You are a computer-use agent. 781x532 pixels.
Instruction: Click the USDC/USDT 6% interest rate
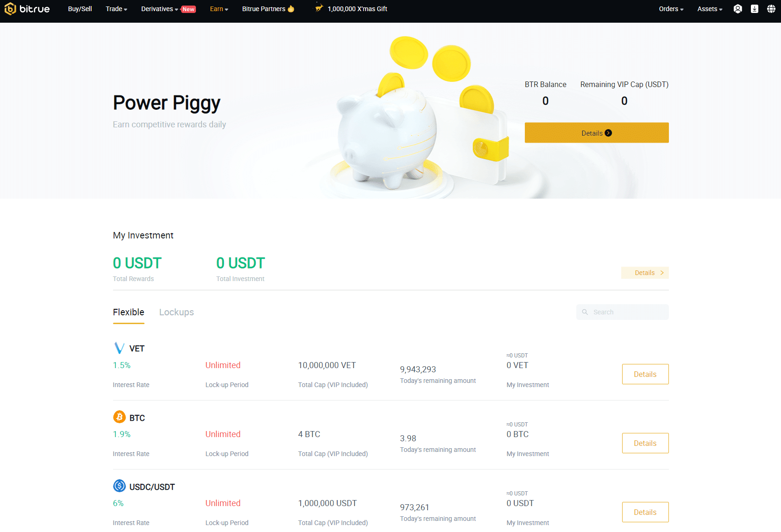coord(118,503)
